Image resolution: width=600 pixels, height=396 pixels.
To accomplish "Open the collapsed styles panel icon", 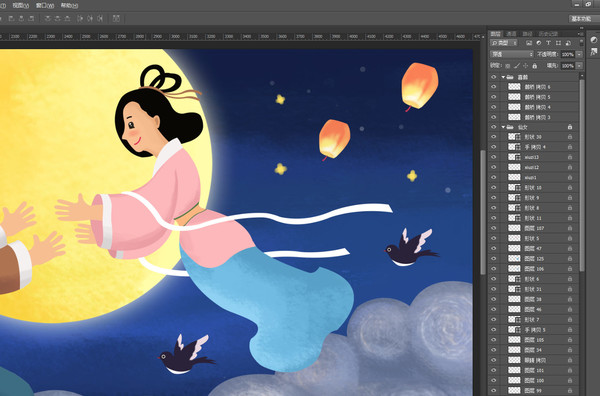I will pyautogui.click(x=593, y=52).
